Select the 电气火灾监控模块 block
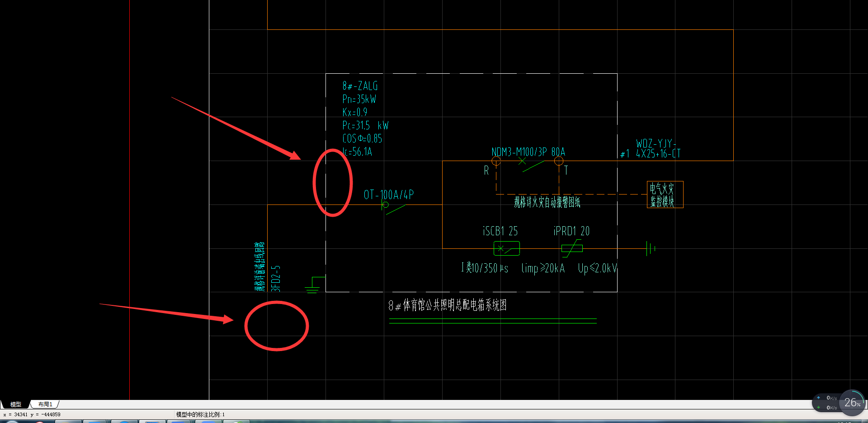The height and width of the screenshot is (423, 868). pyautogui.click(x=665, y=195)
